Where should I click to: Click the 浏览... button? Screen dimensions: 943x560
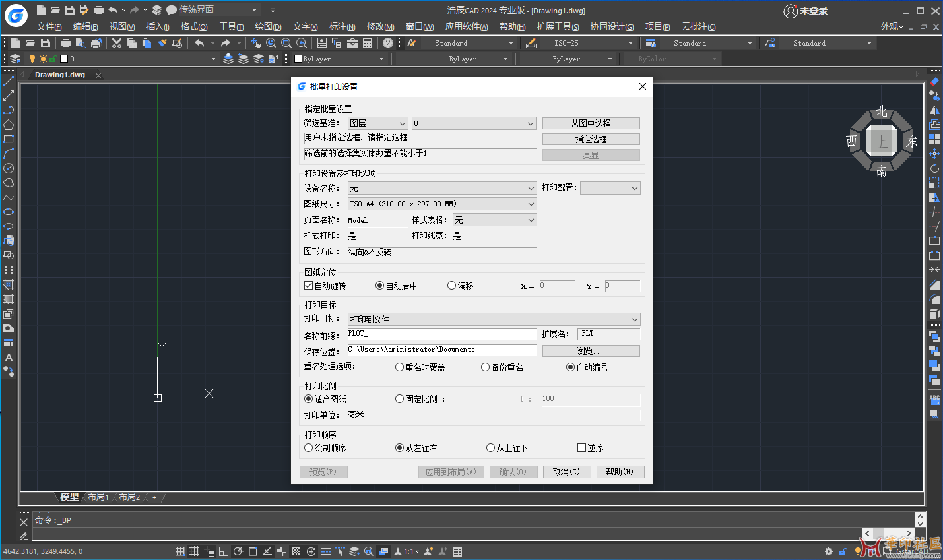tap(591, 351)
